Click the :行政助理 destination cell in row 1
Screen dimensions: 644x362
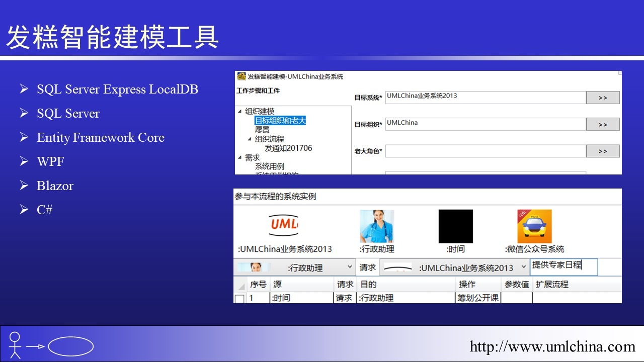click(x=406, y=298)
